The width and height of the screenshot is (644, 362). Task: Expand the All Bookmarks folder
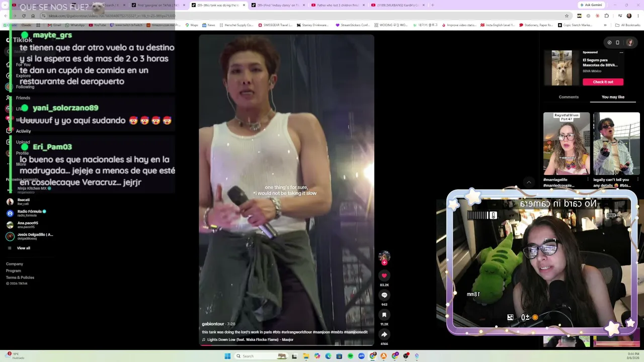coord(628,25)
